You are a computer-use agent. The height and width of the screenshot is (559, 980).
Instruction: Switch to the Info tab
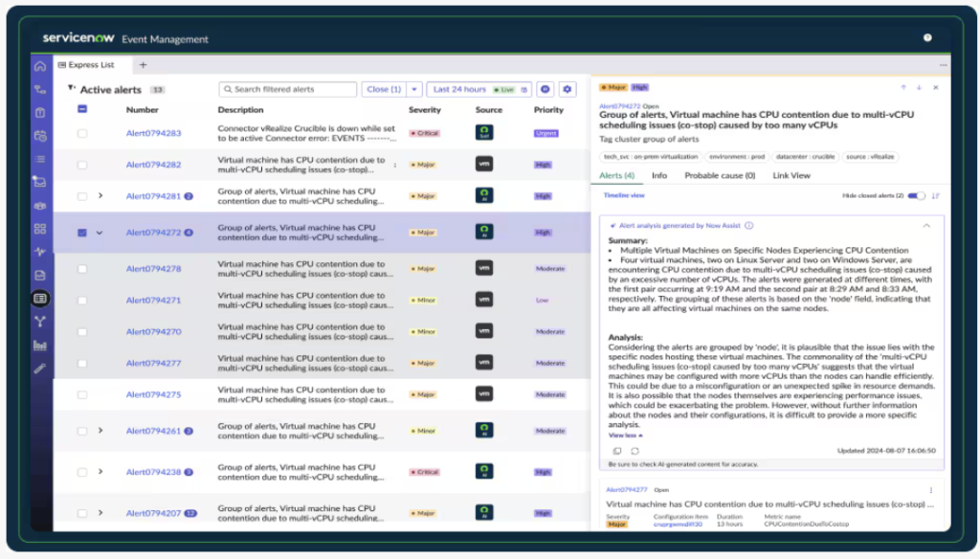pyautogui.click(x=659, y=176)
